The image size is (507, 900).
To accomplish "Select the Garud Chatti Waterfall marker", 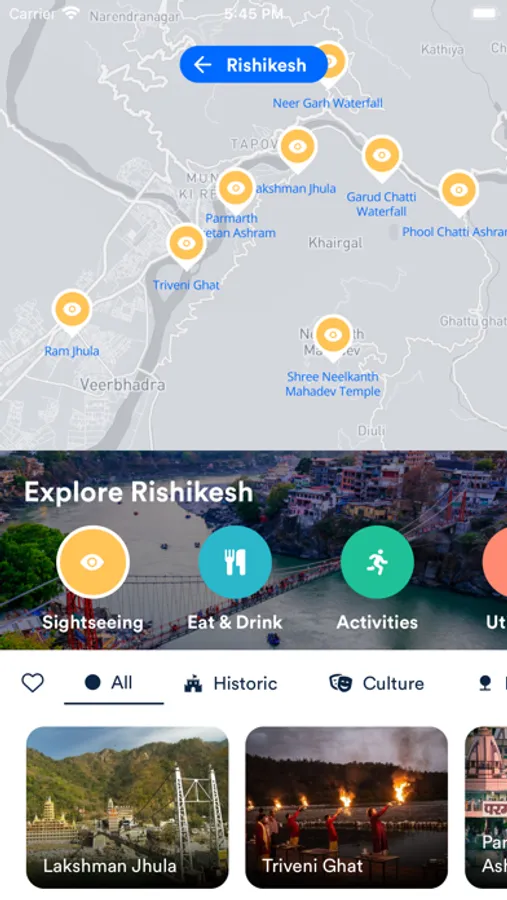I will click(x=381, y=157).
